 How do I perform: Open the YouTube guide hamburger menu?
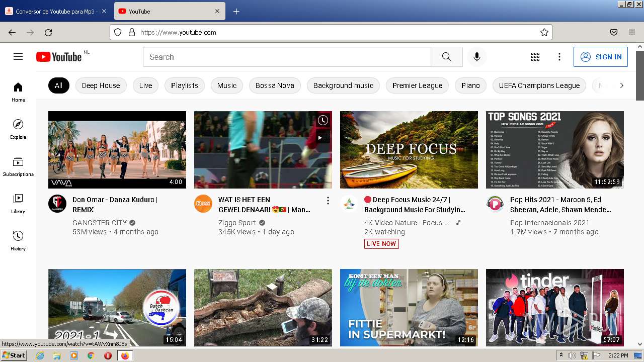pyautogui.click(x=18, y=57)
